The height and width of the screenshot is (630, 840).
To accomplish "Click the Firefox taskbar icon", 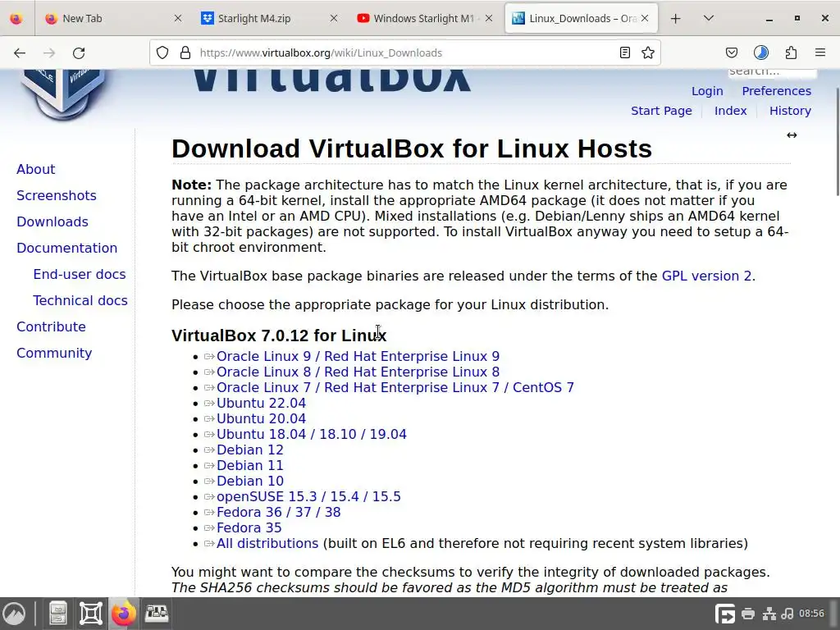I will (x=124, y=614).
